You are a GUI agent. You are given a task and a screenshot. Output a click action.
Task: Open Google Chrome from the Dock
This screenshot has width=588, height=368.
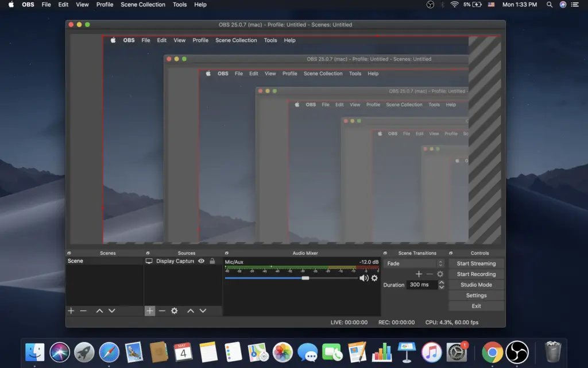point(492,352)
